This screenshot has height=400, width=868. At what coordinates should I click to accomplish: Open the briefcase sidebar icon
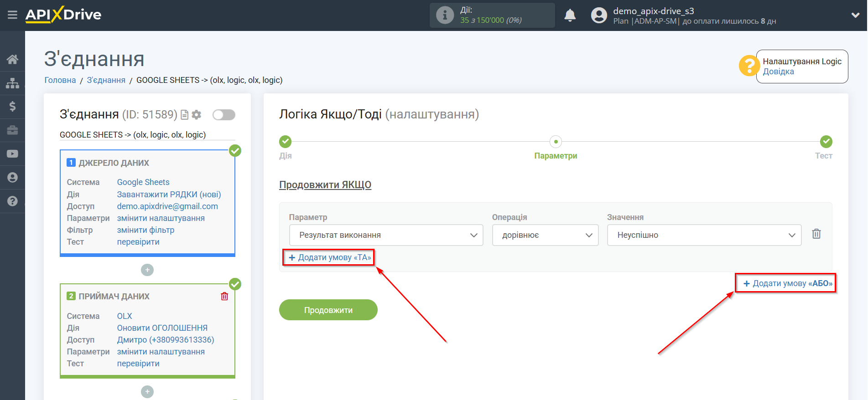(12, 130)
